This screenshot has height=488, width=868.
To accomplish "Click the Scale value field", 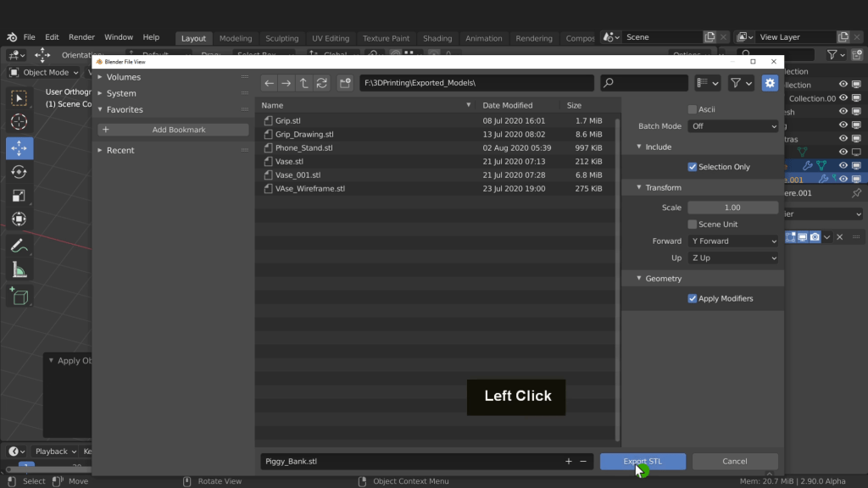I will point(732,208).
